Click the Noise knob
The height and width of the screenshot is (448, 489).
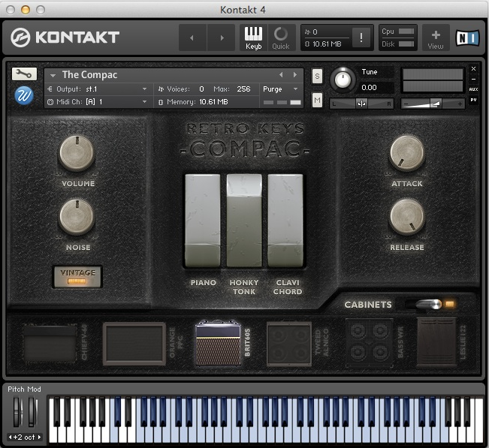(x=77, y=217)
